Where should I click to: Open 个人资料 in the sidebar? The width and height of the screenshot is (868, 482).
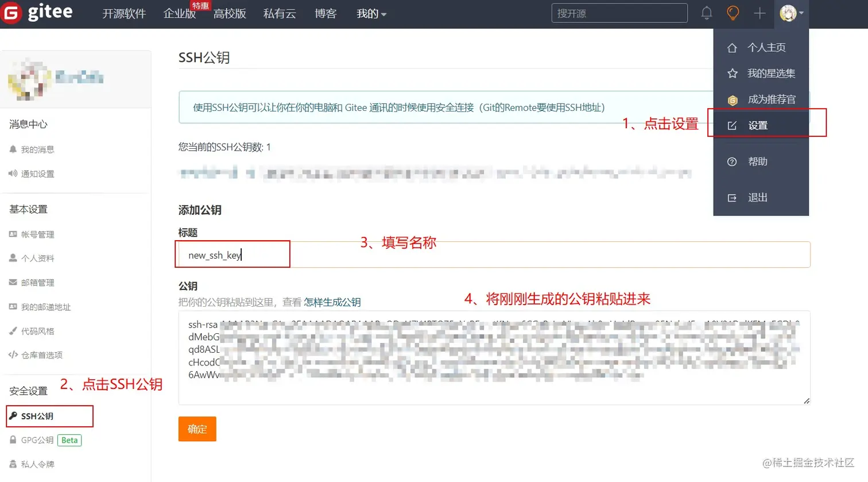coord(37,259)
